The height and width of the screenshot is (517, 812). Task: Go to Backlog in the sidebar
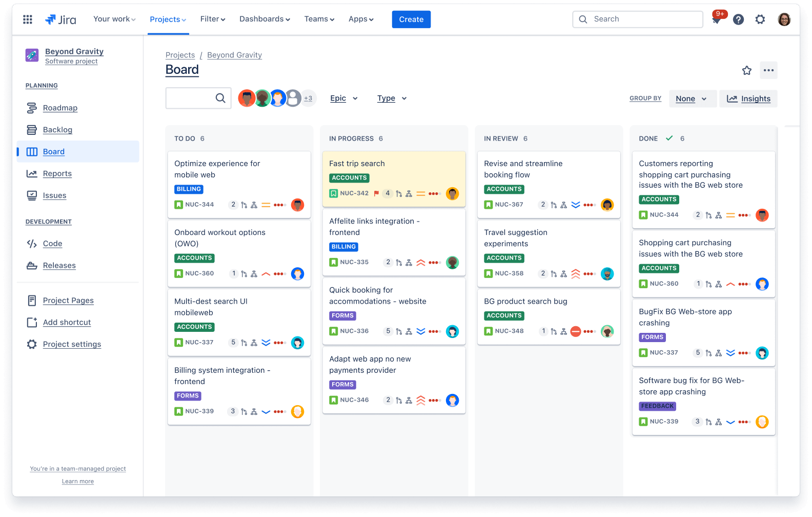pos(57,130)
